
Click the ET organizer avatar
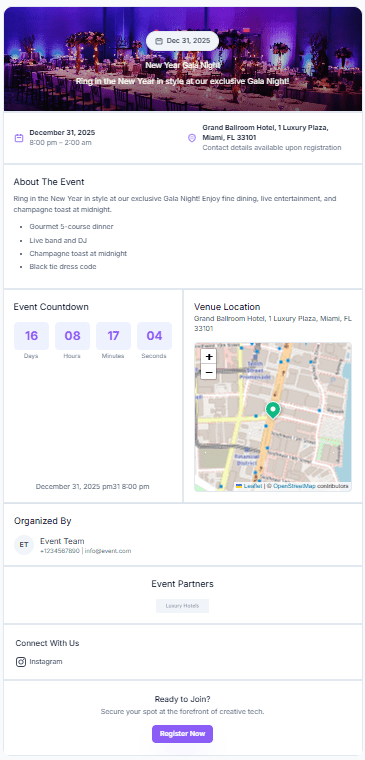pyautogui.click(x=24, y=545)
